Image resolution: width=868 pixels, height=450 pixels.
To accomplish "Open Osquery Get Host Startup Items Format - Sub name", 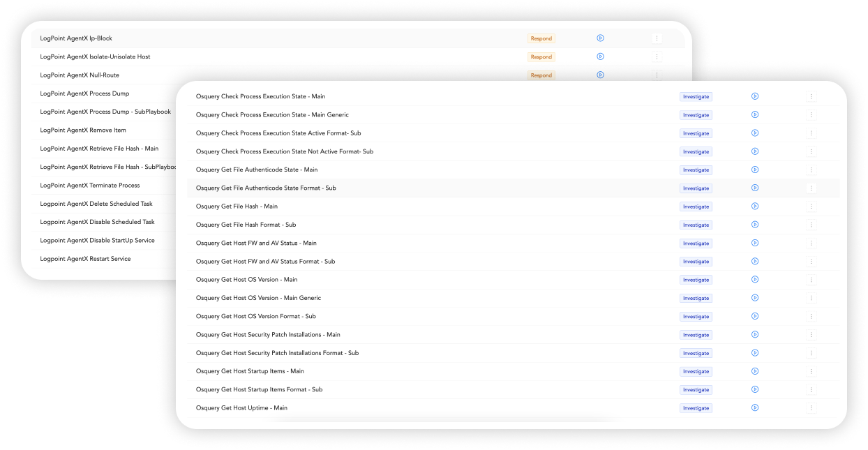I will tap(259, 389).
